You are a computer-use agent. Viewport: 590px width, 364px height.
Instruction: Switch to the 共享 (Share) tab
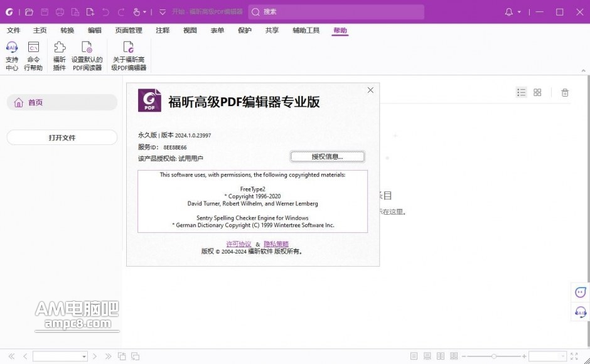(x=272, y=31)
